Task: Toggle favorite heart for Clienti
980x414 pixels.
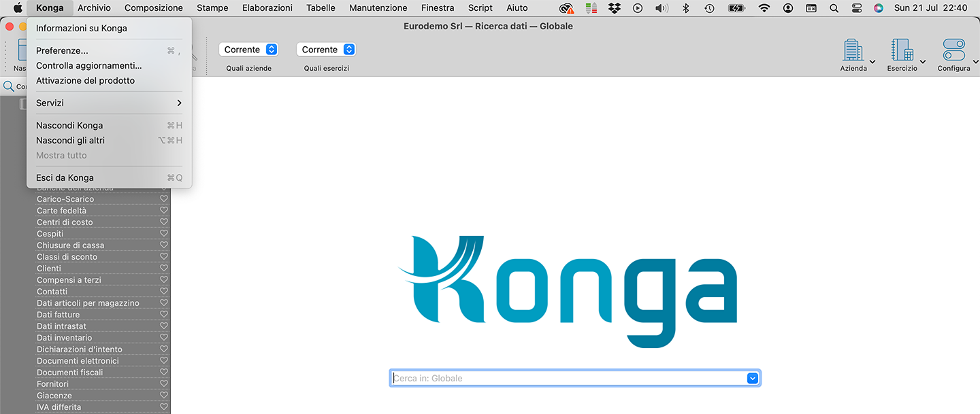Action: click(164, 268)
